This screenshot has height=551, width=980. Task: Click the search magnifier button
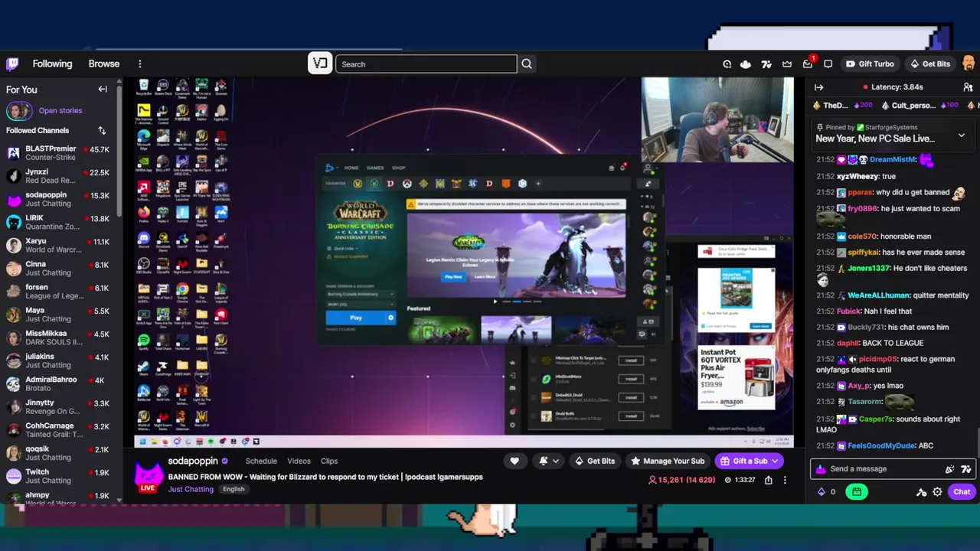click(527, 64)
